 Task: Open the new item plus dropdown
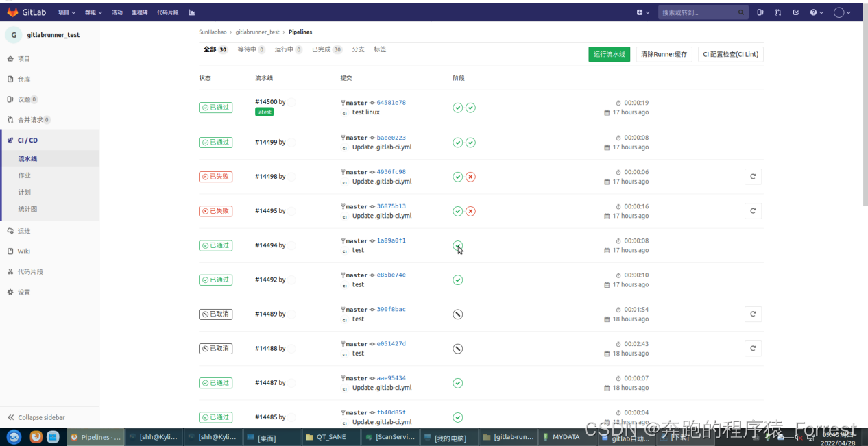coord(642,12)
